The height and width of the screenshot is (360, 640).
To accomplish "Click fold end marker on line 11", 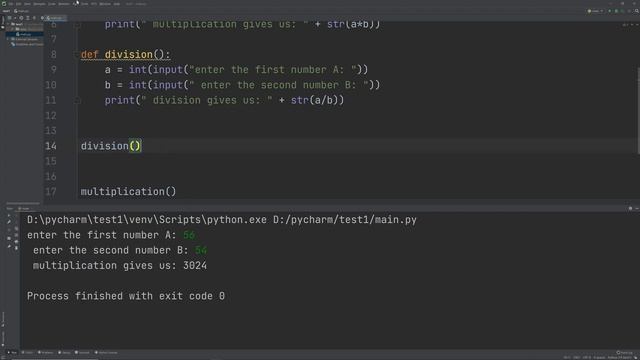I will pyautogui.click(x=77, y=100).
